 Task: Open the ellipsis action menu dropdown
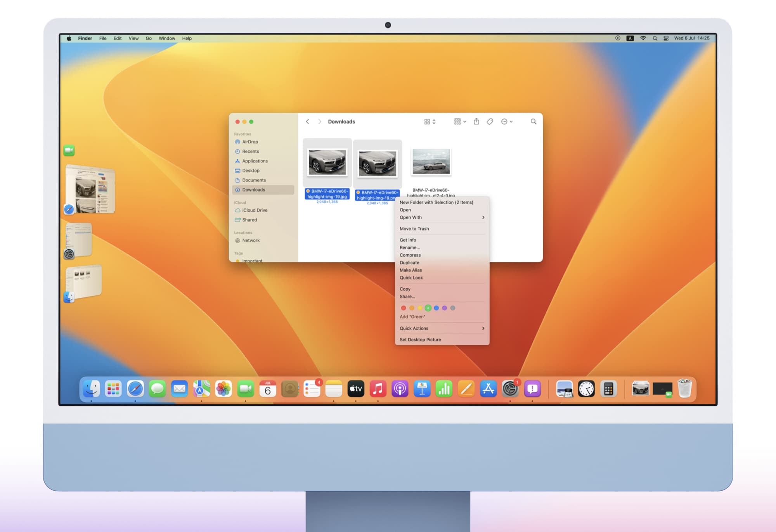coord(507,122)
